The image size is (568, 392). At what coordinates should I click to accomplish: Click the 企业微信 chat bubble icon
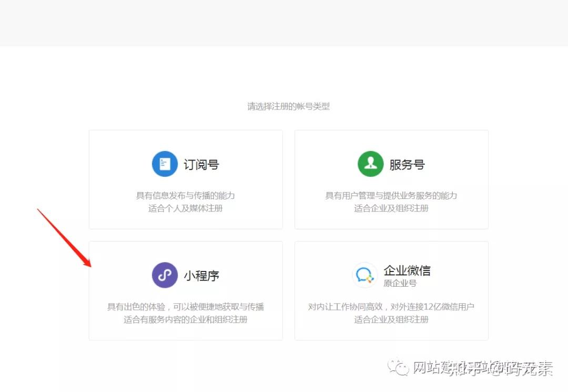[364, 275]
